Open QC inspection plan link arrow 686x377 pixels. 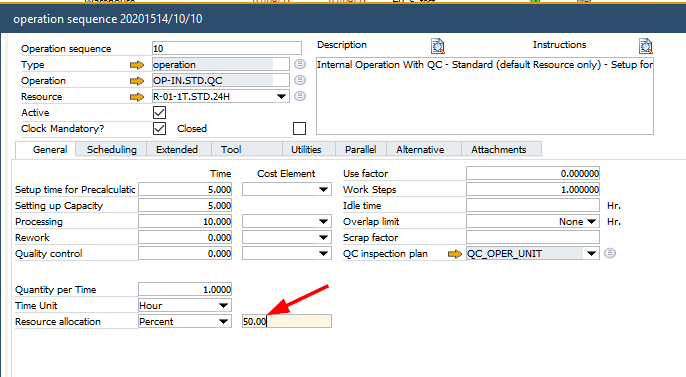455,254
